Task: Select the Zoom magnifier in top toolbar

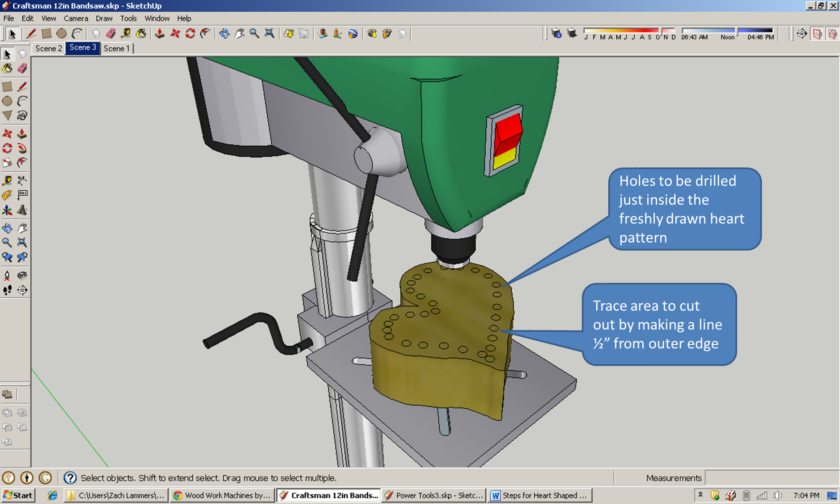Action: point(254,34)
